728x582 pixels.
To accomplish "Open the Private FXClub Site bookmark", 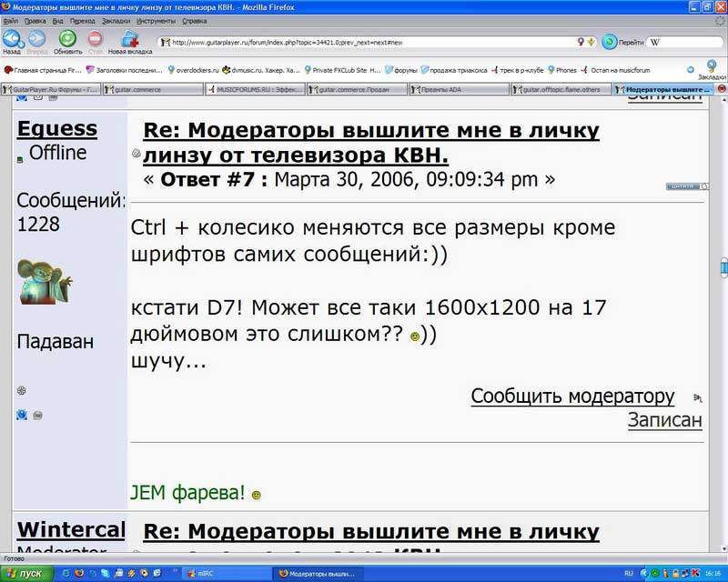I will pos(343,70).
